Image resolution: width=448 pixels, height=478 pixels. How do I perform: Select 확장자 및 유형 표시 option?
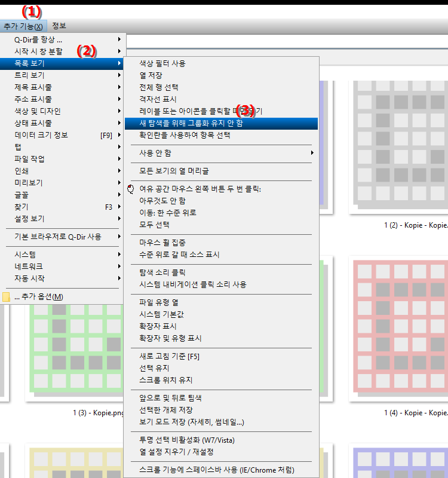221,338
